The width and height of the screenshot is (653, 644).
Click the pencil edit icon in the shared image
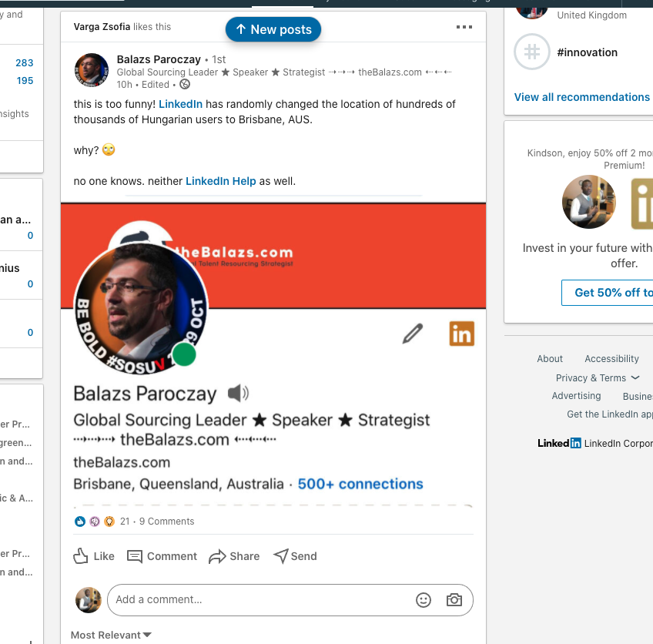click(414, 334)
